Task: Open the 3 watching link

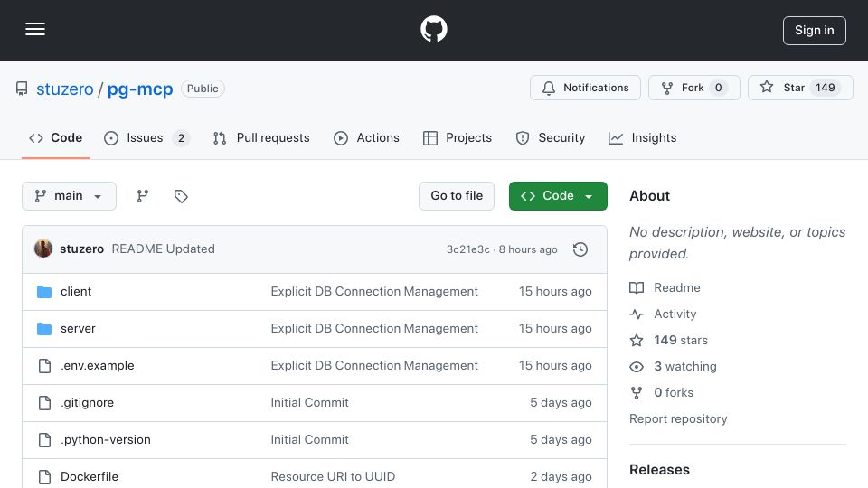Action: (684, 367)
